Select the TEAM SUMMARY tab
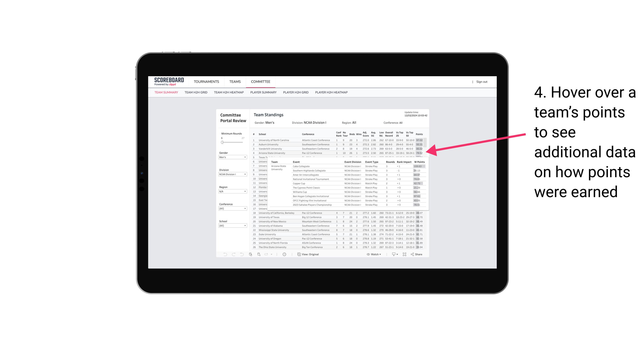This screenshot has width=644, height=346. [166, 93]
